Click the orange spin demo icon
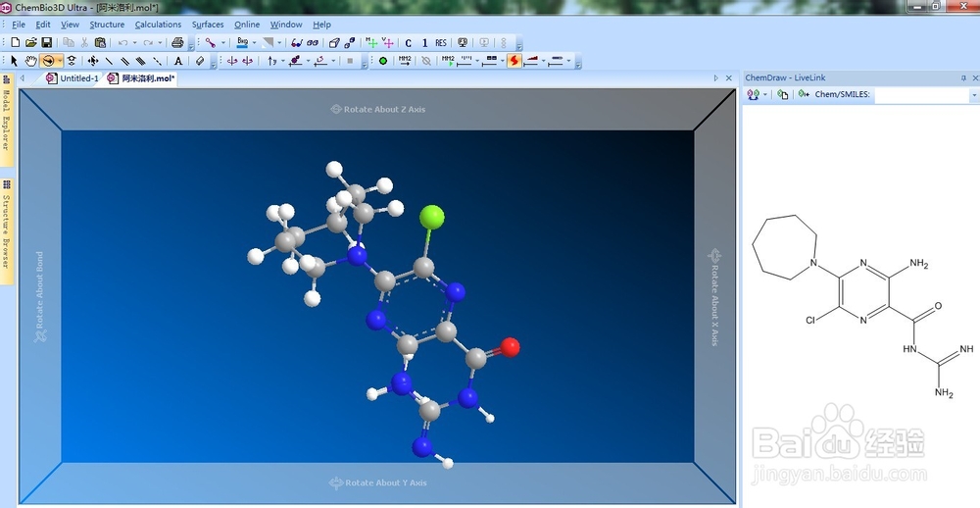The width and height of the screenshot is (980, 508). (x=514, y=61)
